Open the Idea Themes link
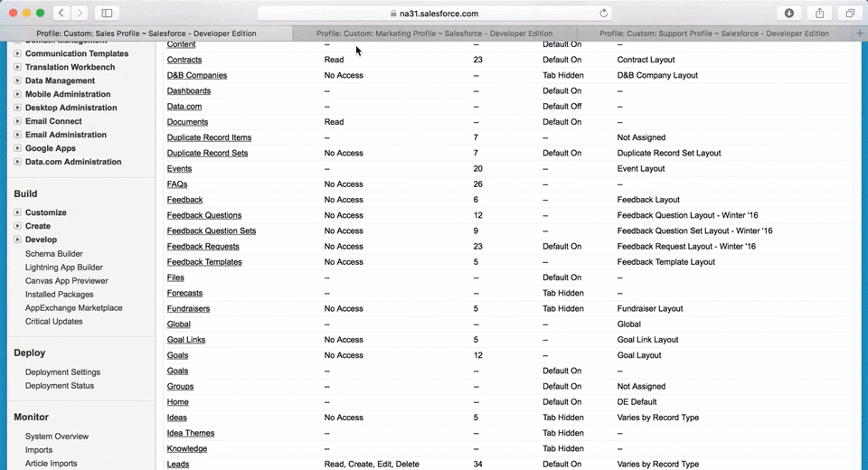Image resolution: width=868 pixels, height=470 pixels. click(191, 433)
